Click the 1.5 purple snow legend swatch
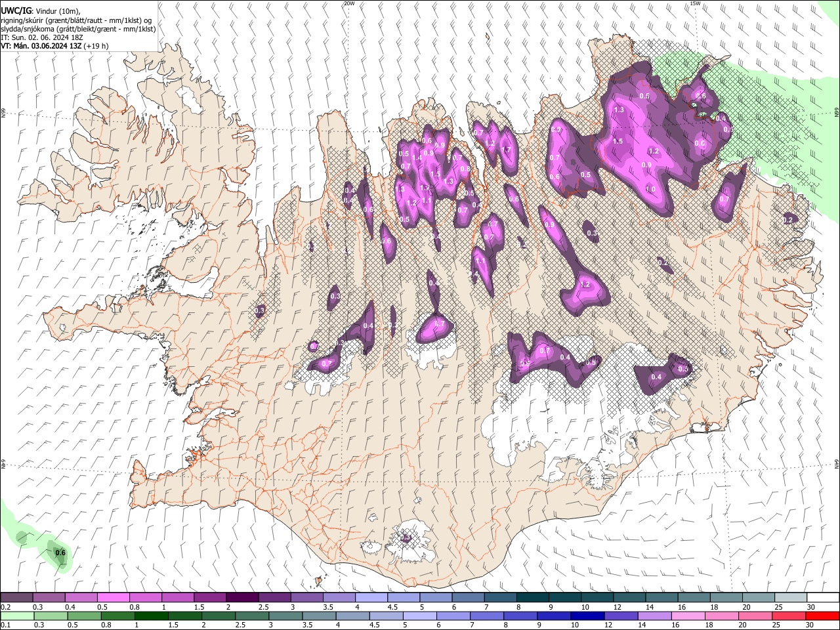Screen dimensions: 840x630 click(209, 598)
